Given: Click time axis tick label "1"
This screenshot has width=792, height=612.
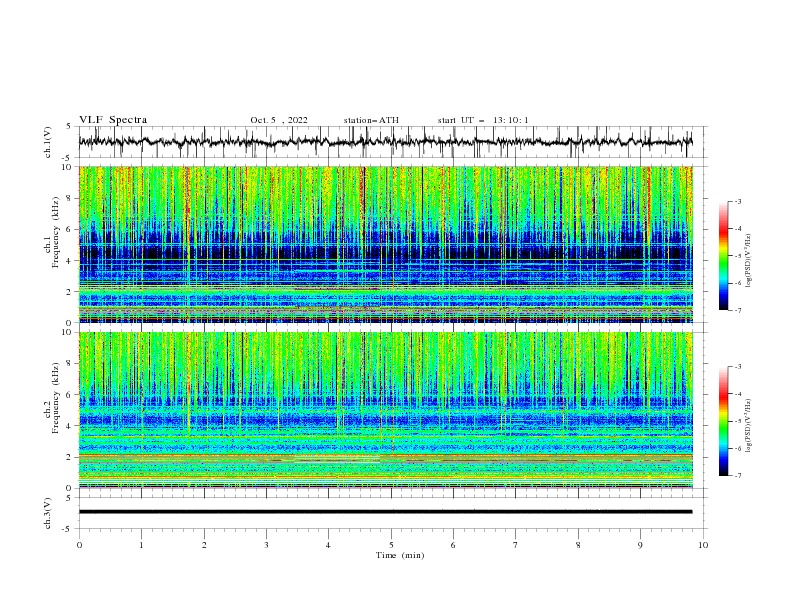Looking at the screenshot, I should 141,545.
